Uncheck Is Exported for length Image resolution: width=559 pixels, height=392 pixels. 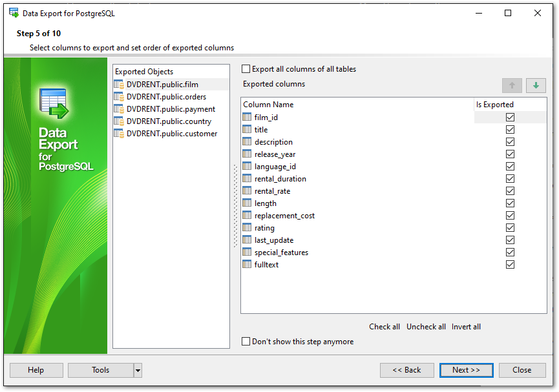510,203
